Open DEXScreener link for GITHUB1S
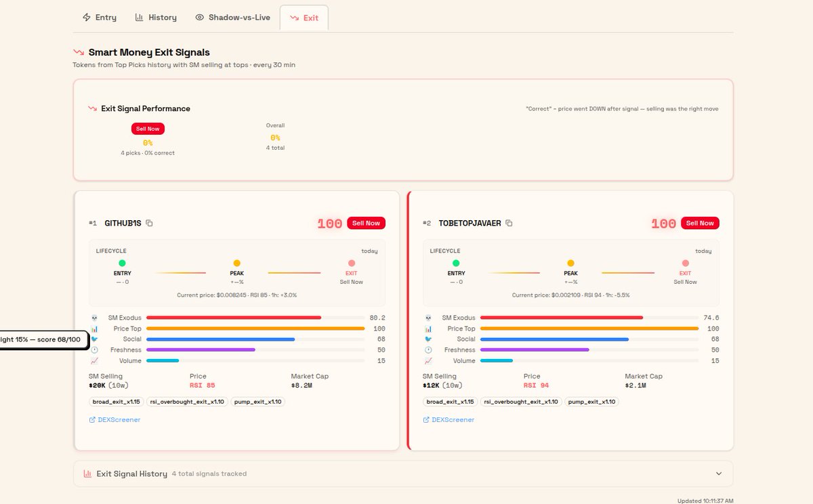This screenshot has height=504, width=813. 114,420
